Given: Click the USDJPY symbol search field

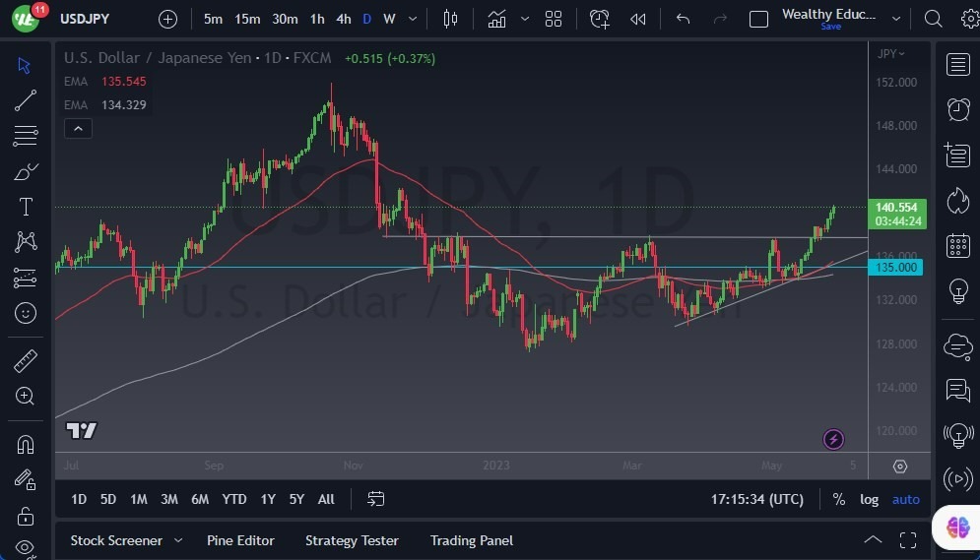Looking at the screenshot, I should pyautogui.click(x=85, y=19).
